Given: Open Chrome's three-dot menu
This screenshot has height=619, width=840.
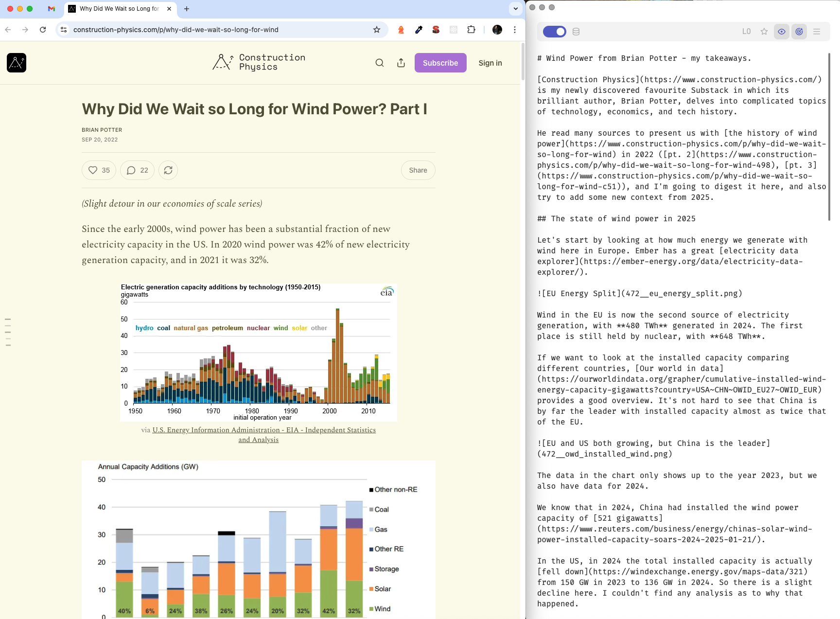Looking at the screenshot, I should click(515, 30).
